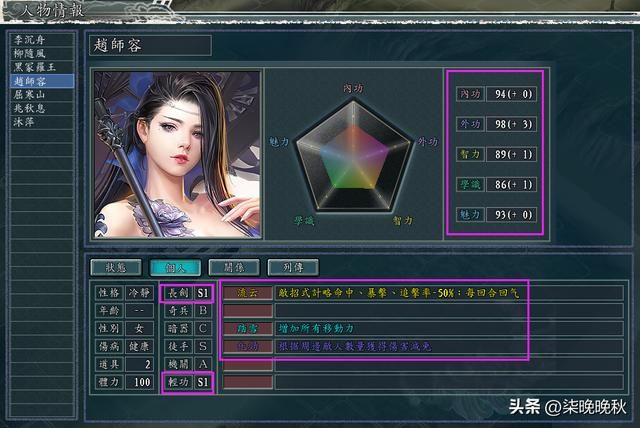This screenshot has width=640, height=428.
Task: Click the 徒手 skill label
Action: point(178,347)
